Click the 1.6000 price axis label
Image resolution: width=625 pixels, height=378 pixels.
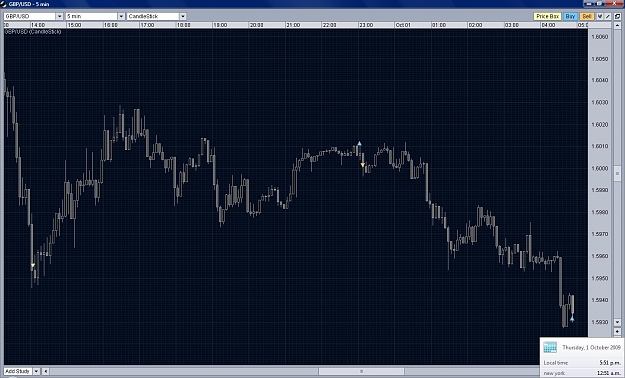600,168
